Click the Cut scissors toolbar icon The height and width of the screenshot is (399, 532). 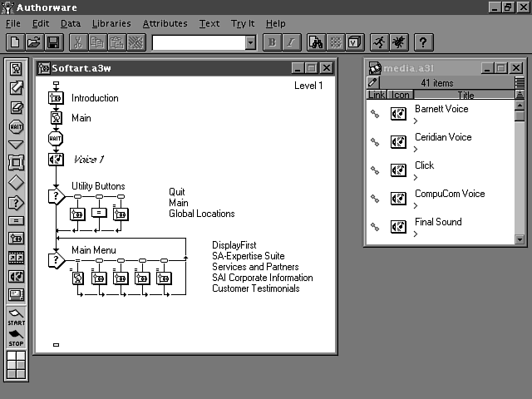point(78,42)
